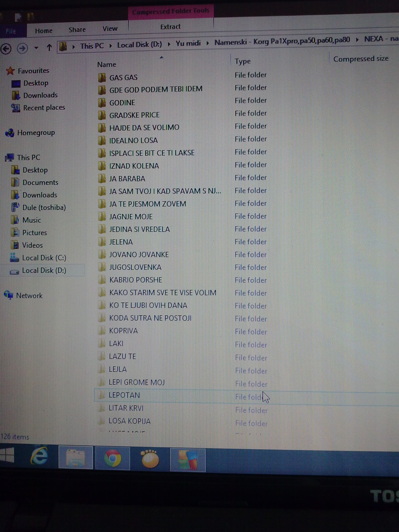Open Google Chrome from taskbar

tap(112, 458)
